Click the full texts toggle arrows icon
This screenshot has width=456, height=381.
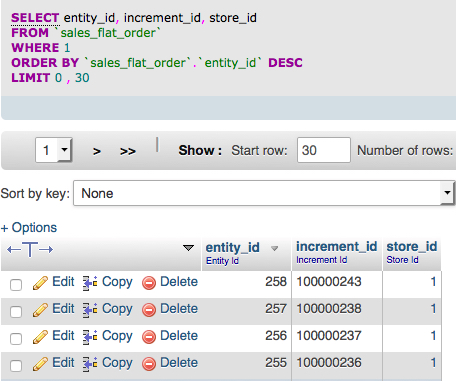click(x=30, y=249)
